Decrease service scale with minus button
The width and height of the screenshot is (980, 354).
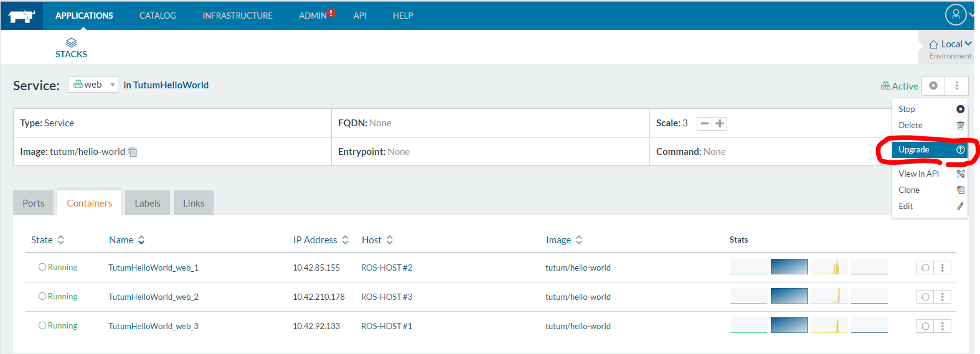point(704,124)
